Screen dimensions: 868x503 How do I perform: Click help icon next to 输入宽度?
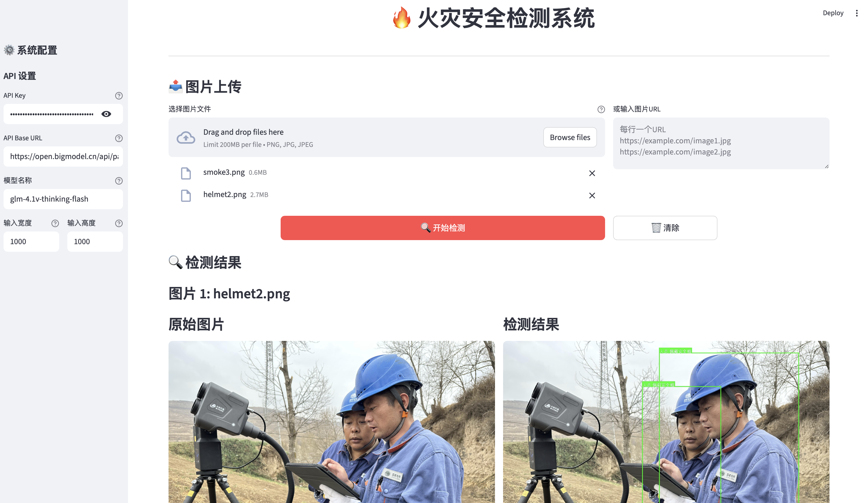(55, 223)
